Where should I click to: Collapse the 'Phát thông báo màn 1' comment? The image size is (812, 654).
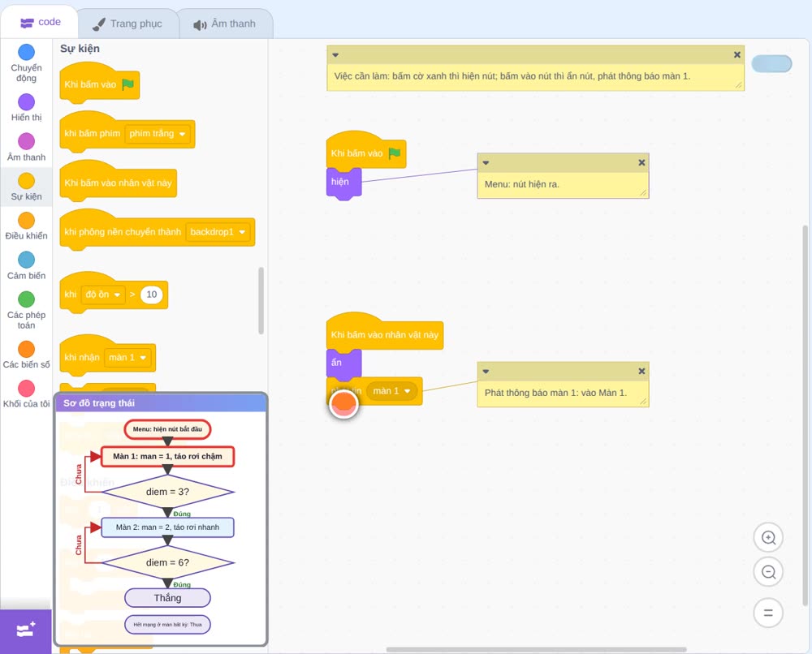click(x=486, y=371)
